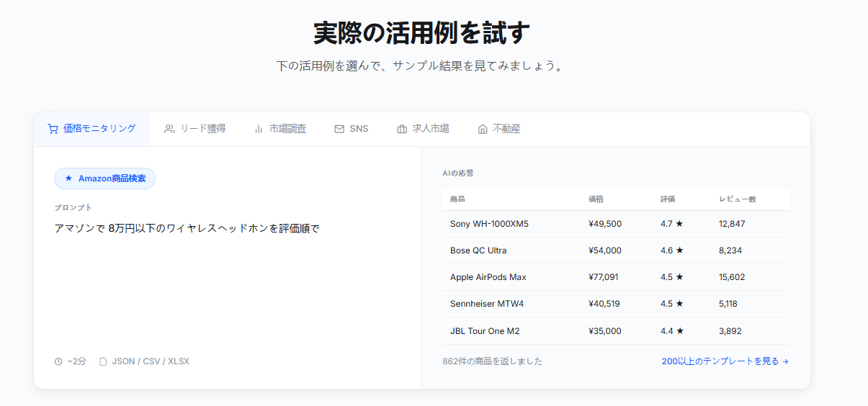868x406 pixels.
Task: Click the 862件の商品を返しました status text
Action: 493,361
